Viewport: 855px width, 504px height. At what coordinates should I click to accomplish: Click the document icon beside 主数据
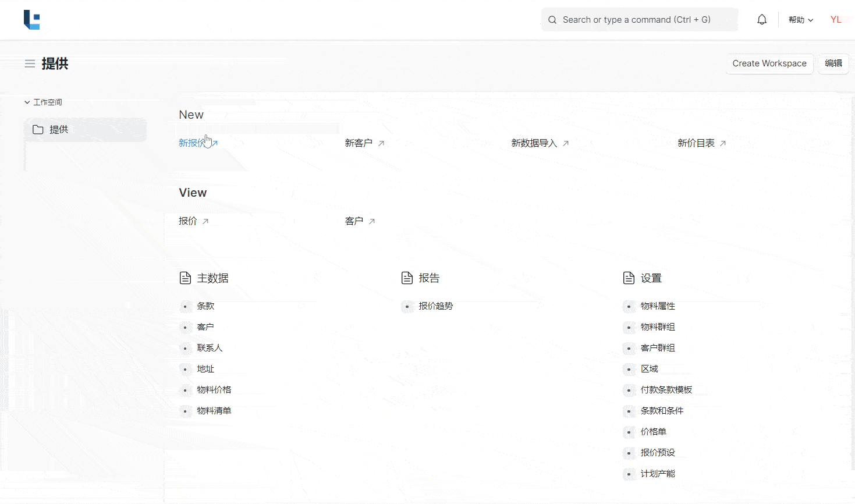(x=185, y=278)
